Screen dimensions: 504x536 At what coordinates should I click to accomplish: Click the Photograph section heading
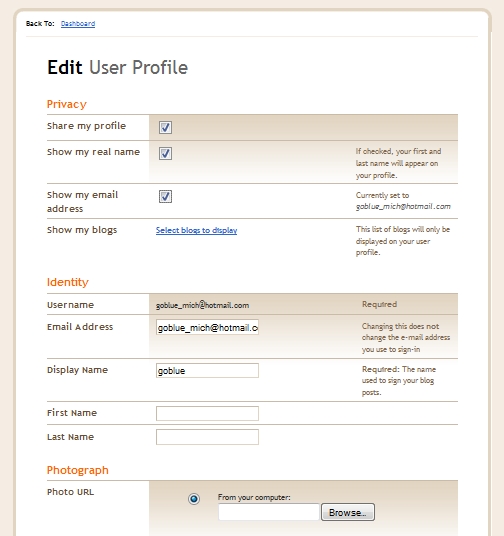78,470
